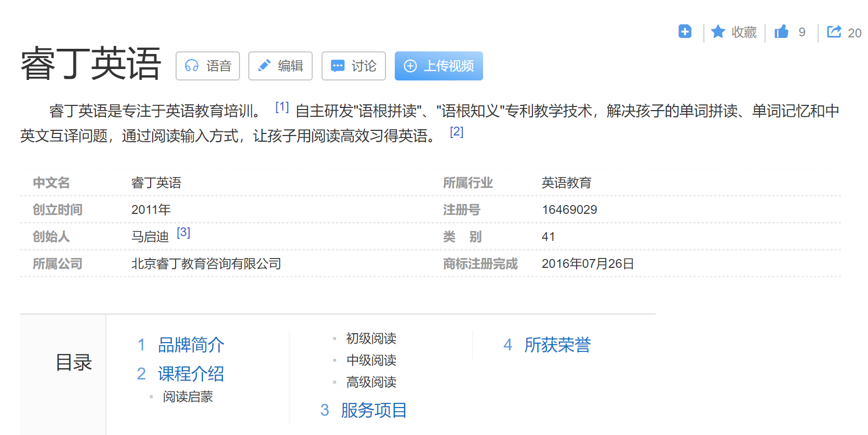This screenshot has width=868, height=435.
Task: Click the 上传视频 upload button
Action: (439, 66)
